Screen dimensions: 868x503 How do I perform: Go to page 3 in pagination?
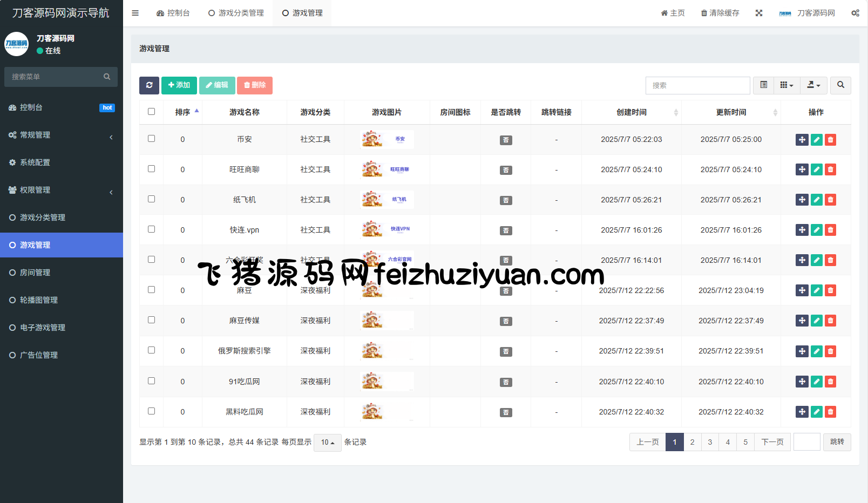(x=710, y=442)
